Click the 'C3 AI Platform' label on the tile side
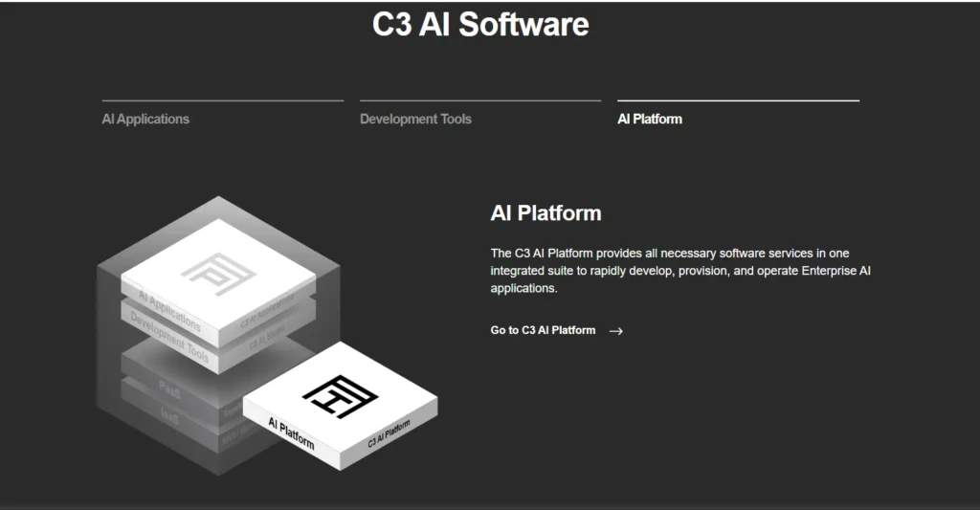This screenshot has width=980, height=510. click(389, 433)
